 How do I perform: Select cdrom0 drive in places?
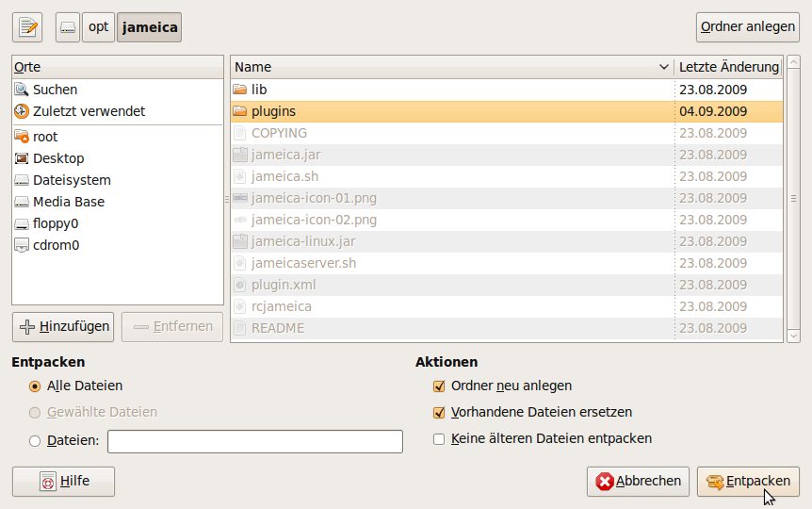click(118, 246)
